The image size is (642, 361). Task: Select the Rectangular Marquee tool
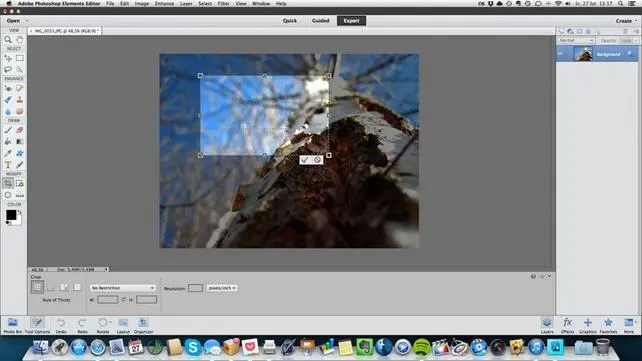pos(20,58)
